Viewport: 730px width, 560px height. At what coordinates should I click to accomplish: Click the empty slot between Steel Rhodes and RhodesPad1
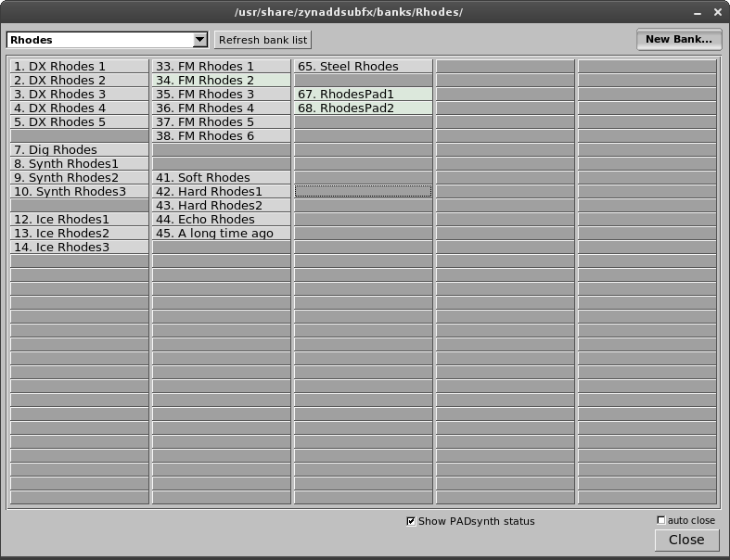tap(363, 80)
